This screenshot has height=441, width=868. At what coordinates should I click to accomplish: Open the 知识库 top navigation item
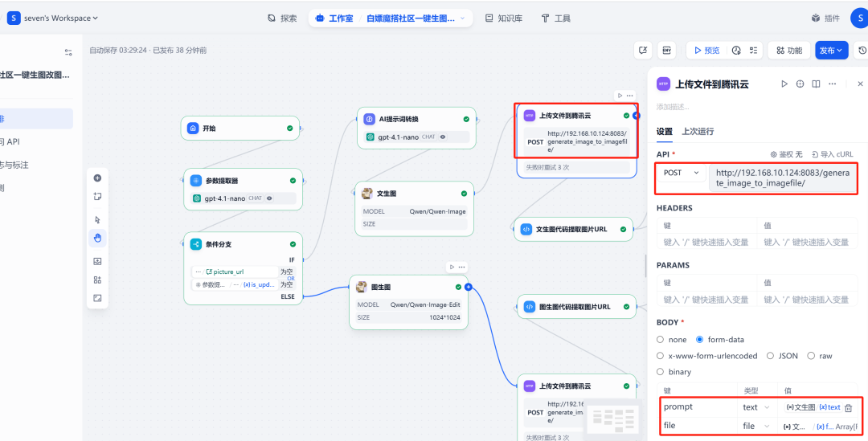click(x=504, y=18)
